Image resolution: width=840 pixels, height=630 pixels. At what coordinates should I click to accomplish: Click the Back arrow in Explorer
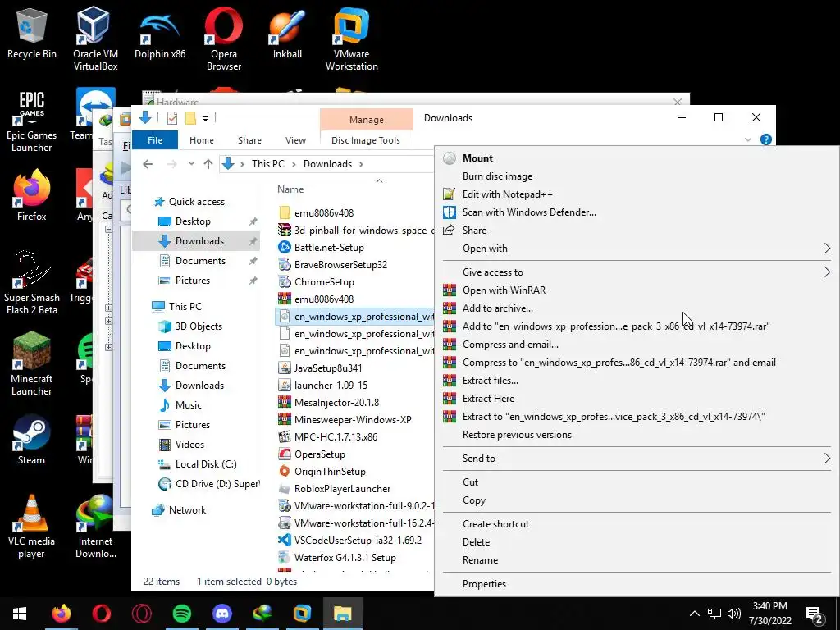tap(148, 164)
